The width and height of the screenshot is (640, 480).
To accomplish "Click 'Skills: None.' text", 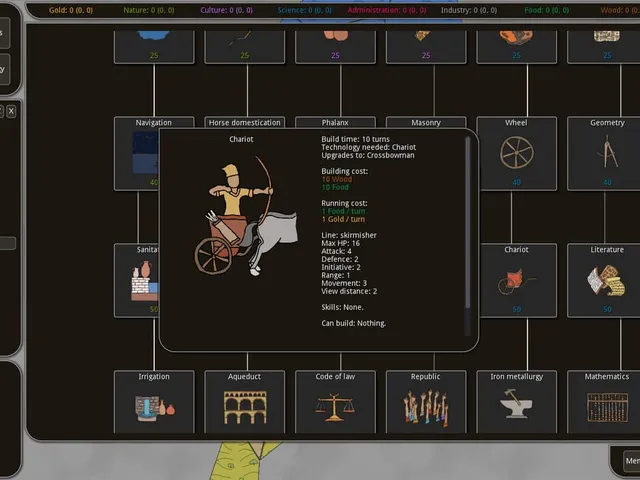I will (x=342, y=307).
